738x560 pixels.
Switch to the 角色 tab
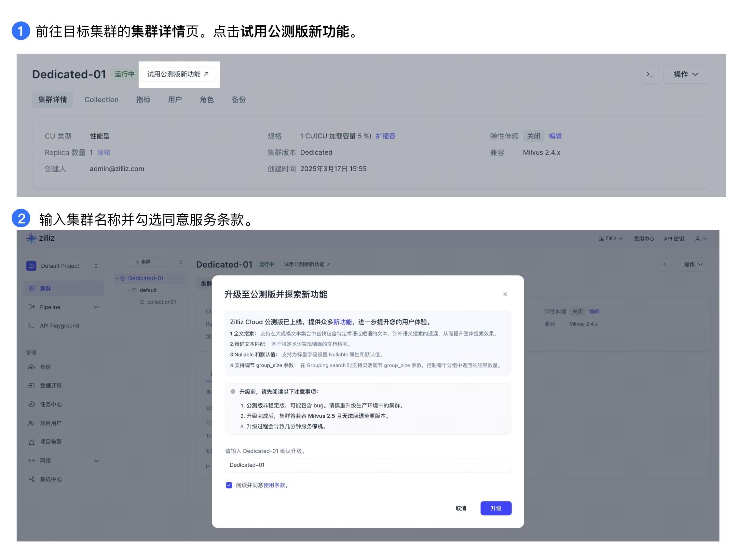click(x=207, y=100)
